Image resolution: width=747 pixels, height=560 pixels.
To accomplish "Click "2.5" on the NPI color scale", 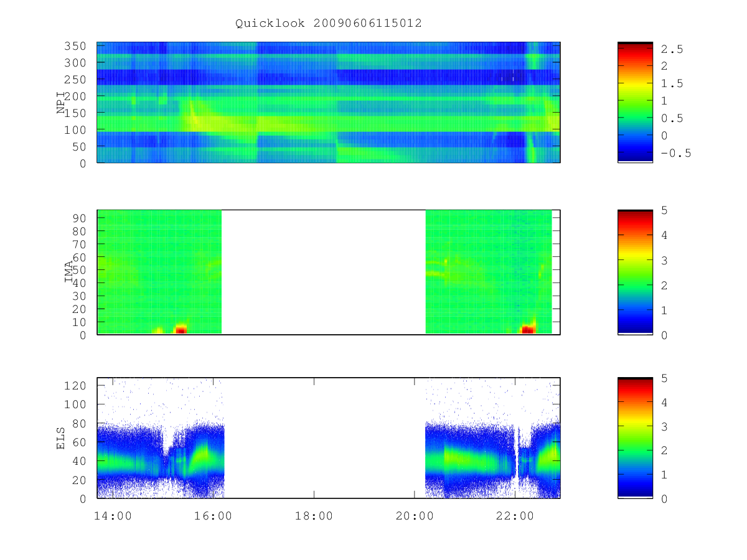I will tap(672, 49).
